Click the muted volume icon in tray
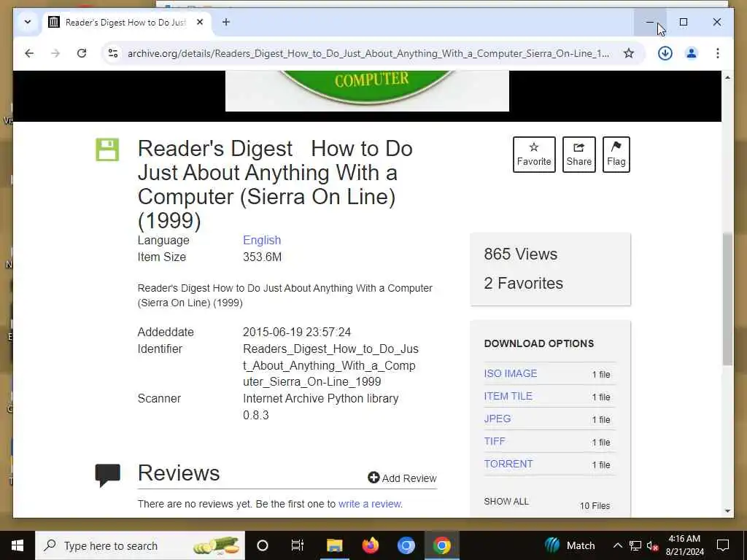Screen dimensions: 747x560 [653, 545]
